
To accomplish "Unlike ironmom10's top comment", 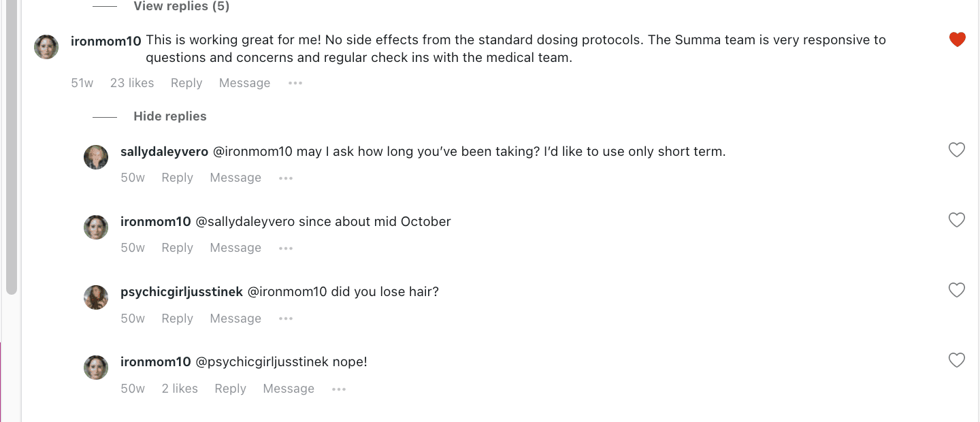I will point(957,39).
